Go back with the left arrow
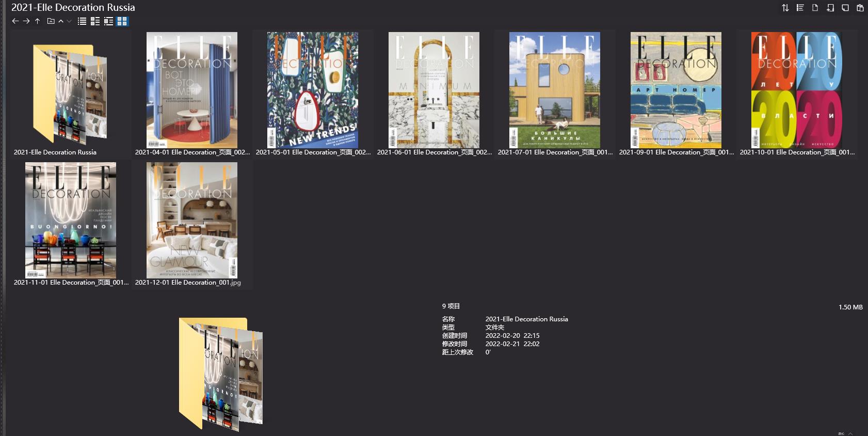Viewport: 868px width, 436px height. pos(15,21)
